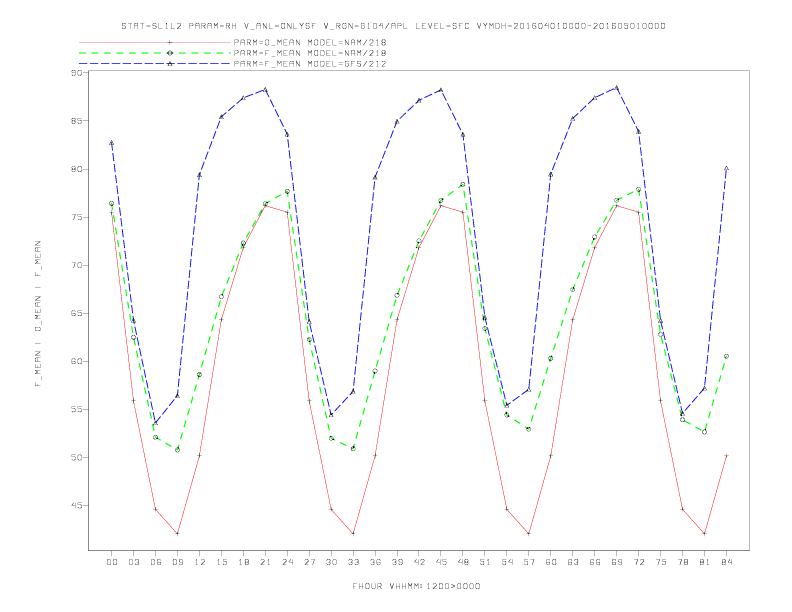Click y-axis tick label 50

76,457
